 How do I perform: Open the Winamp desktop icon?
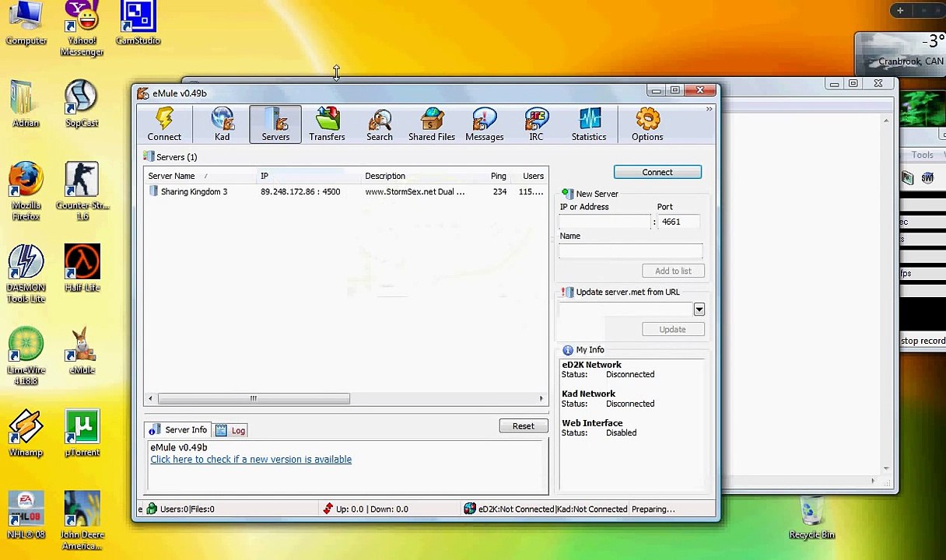(26, 433)
